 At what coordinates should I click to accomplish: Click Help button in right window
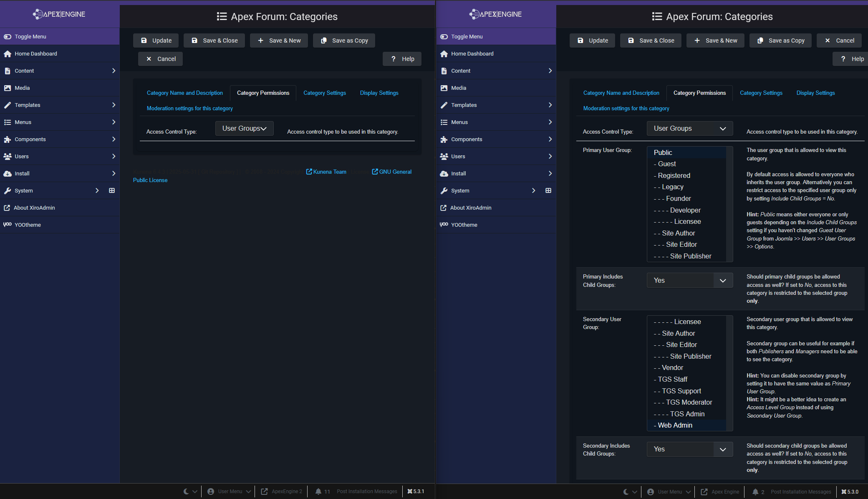point(850,59)
